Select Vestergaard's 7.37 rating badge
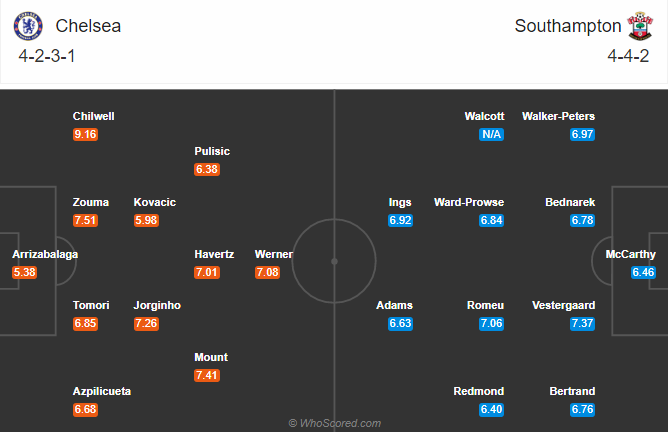 point(582,323)
